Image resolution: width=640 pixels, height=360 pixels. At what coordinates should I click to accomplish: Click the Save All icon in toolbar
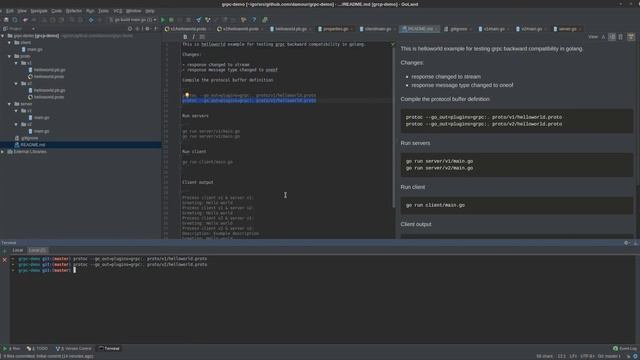coord(6,20)
